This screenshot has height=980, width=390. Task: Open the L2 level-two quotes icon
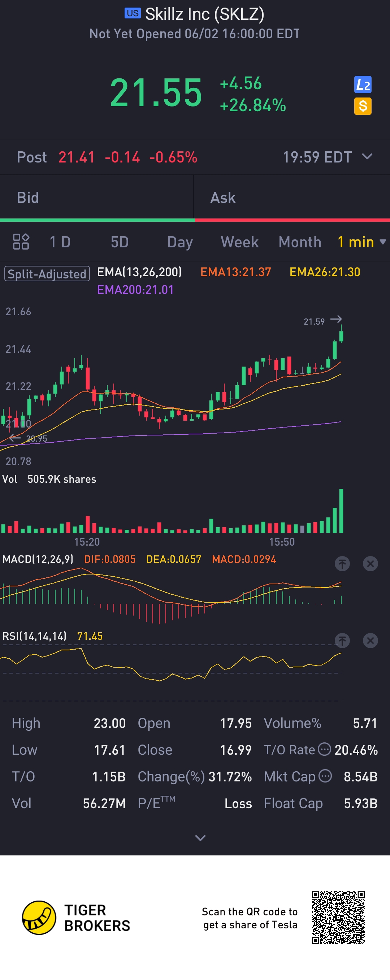tap(363, 84)
